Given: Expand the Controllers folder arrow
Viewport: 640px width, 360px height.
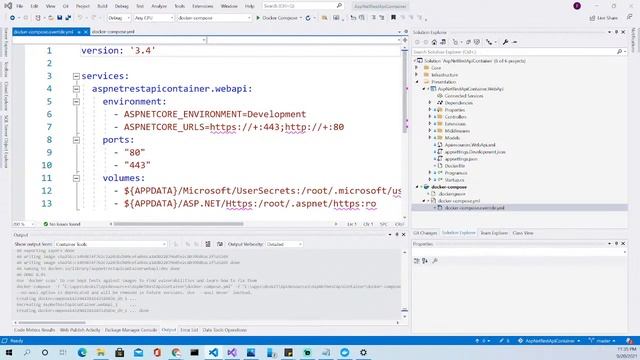Looking at the screenshot, I should click(x=429, y=117).
